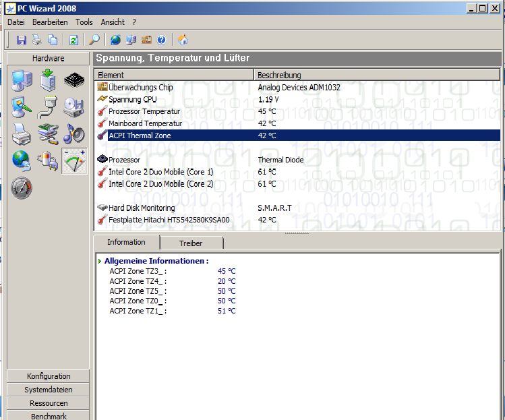Open the Video monitor with paintbrush icon
The image size is (505, 420).
(x=22, y=107)
